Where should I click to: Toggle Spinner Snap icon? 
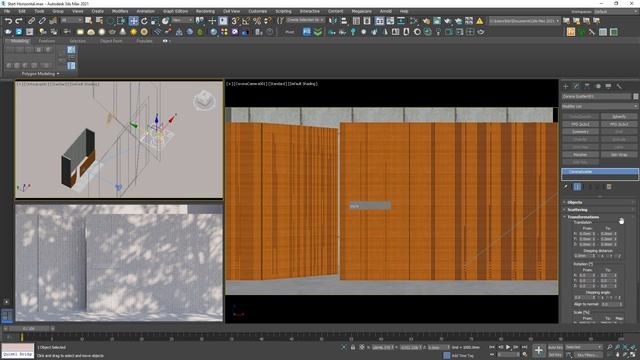pyautogui.click(x=268, y=21)
